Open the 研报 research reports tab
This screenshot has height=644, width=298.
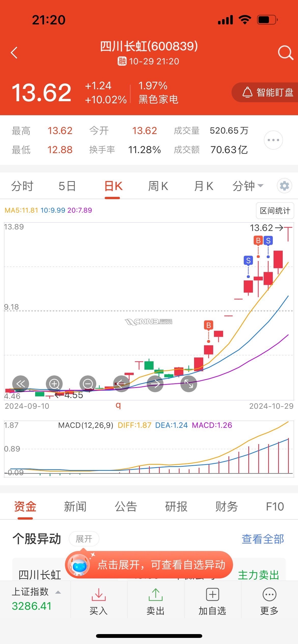(176, 506)
